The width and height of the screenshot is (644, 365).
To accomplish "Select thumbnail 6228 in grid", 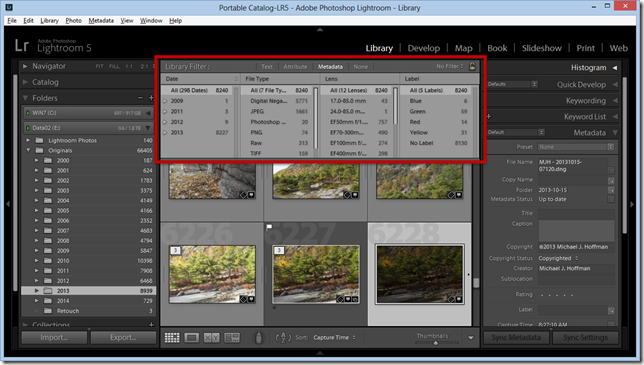I will tap(419, 275).
